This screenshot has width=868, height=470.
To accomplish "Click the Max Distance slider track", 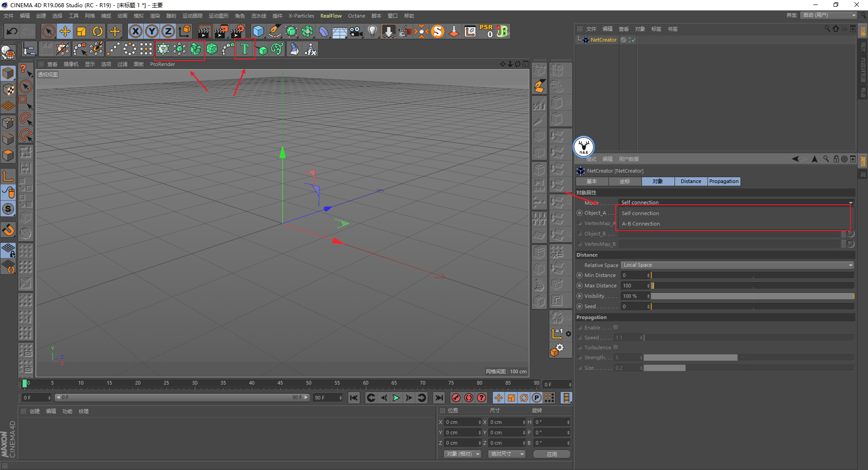I will (x=752, y=286).
